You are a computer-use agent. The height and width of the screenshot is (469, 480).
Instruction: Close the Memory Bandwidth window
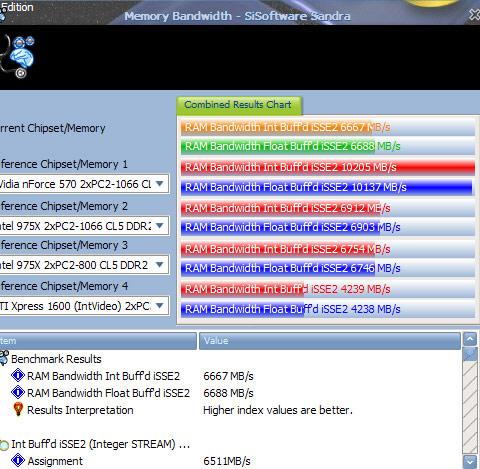(x=474, y=15)
